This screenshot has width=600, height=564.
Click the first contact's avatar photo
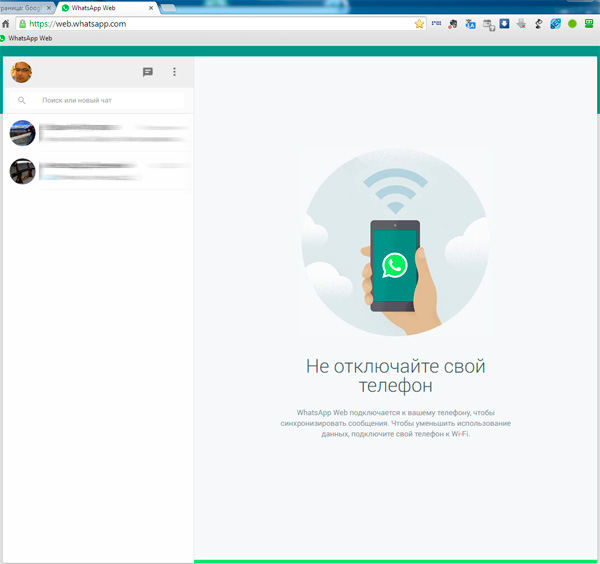pyautogui.click(x=22, y=133)
